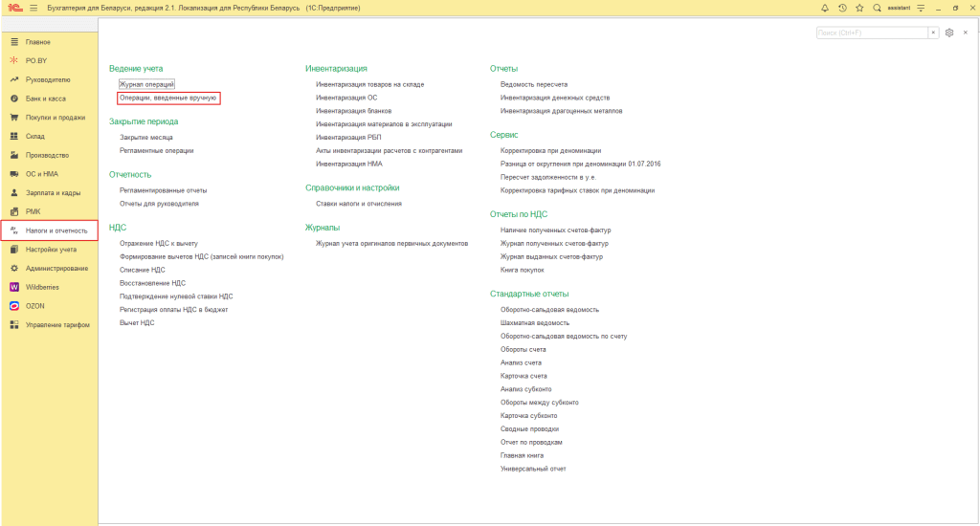
Task: Open Регламентированные отчеты
Action: [163, 190]
